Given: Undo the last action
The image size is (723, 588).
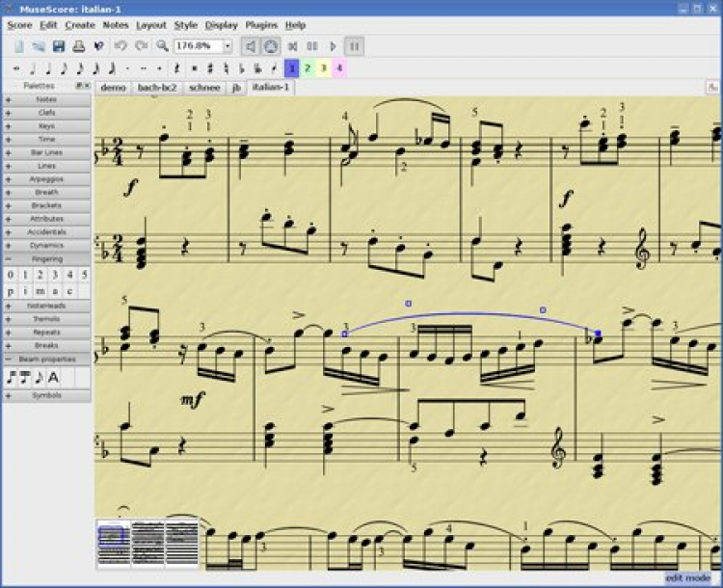Looking at the screenshot, I should 120,45.
